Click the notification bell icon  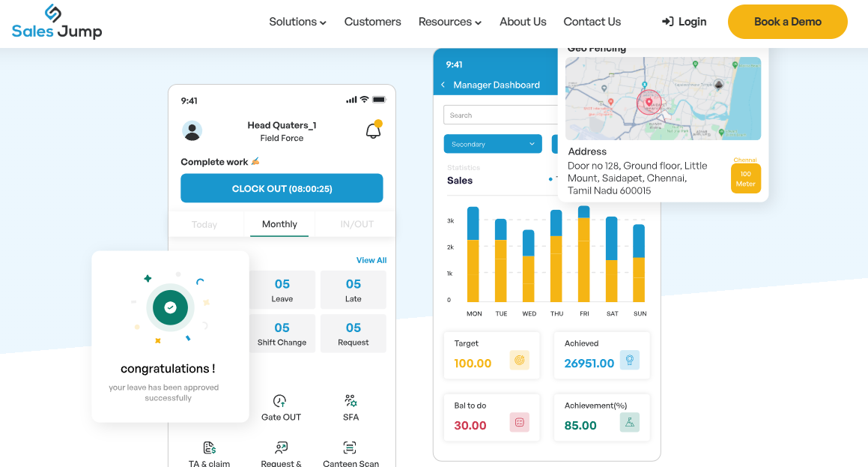(374, 130)
